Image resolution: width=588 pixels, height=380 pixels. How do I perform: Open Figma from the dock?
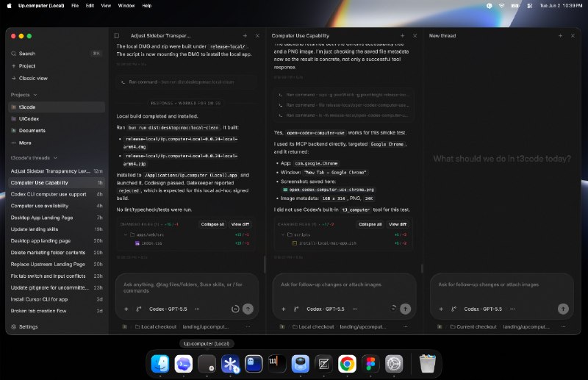point(370,364)
